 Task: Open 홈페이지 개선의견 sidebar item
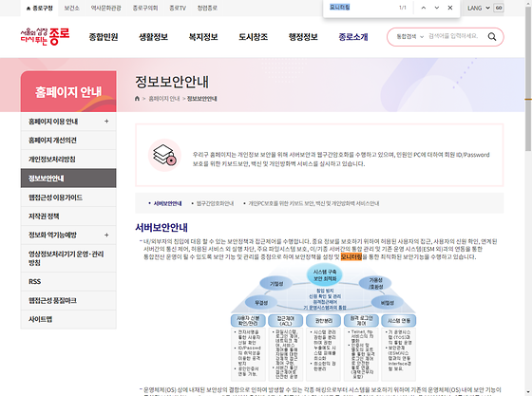[68, 140]
